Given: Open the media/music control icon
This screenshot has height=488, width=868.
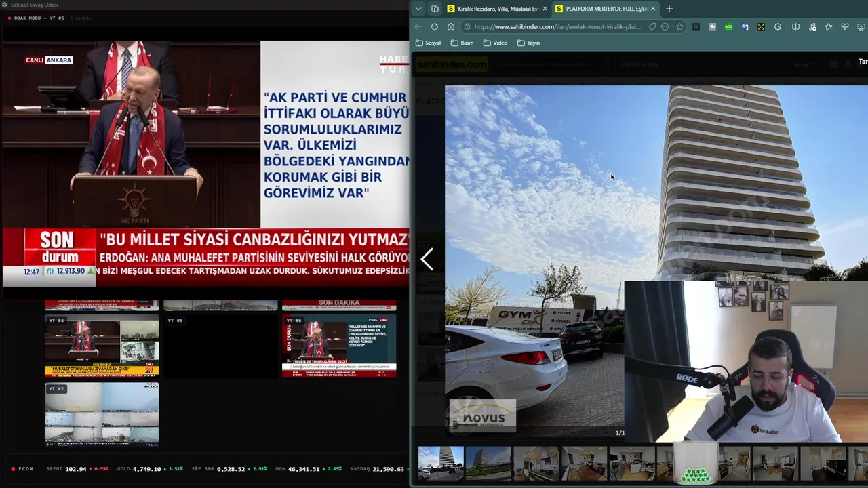Looking at the screenshot, I should pyautogui.click(x=812, y=26).
